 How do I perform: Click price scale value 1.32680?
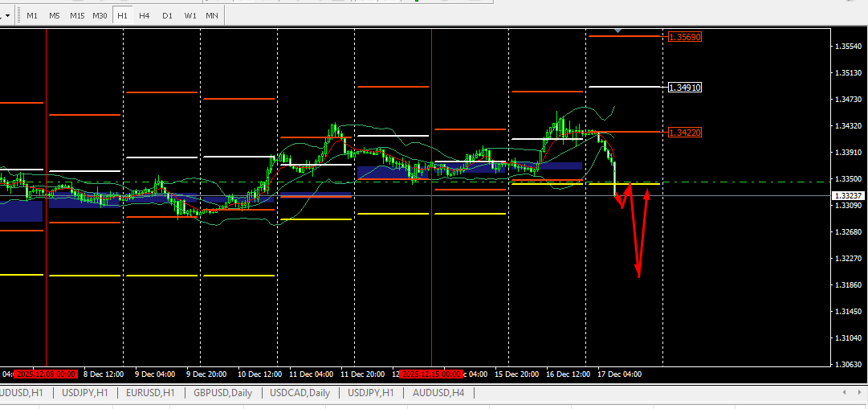click(848, 231)
